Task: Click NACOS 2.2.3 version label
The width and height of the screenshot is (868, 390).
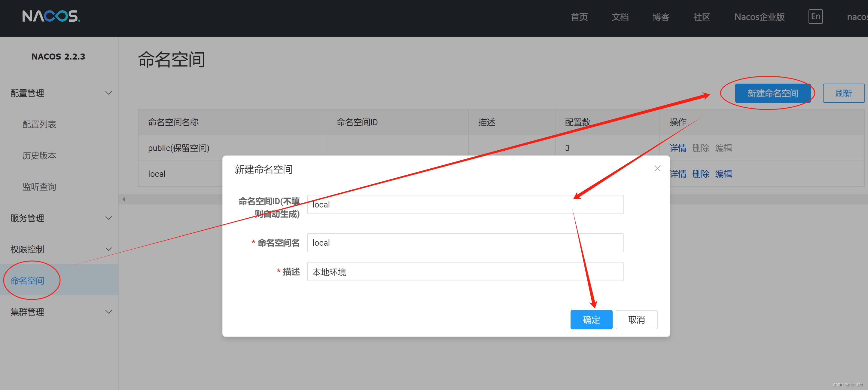Action: [58, 56]
